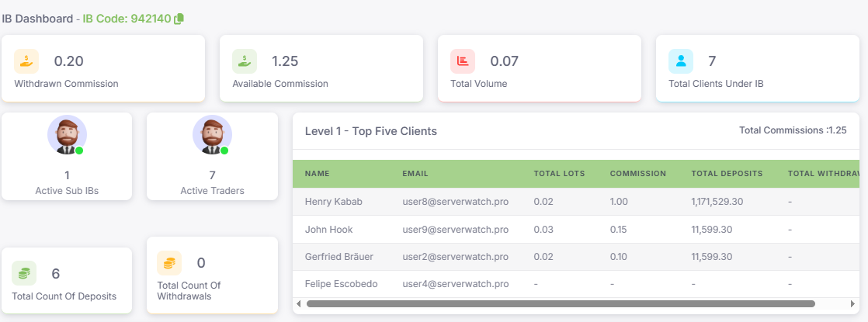Image resolution: width=868 pixels, height=322 pixels.
Task: Select the John Hook name cell
Action: [329, 230]
